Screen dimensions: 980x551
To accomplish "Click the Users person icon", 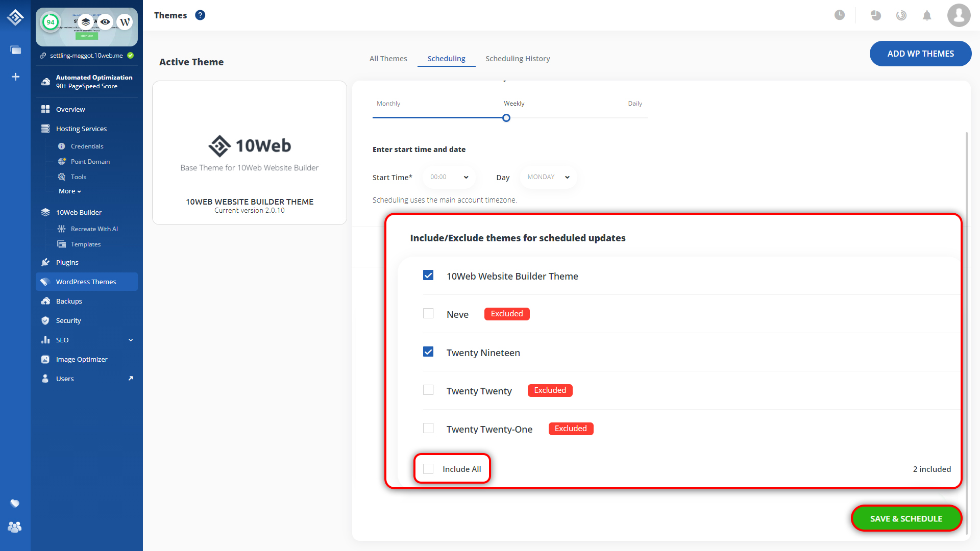I will pos(45,379).
